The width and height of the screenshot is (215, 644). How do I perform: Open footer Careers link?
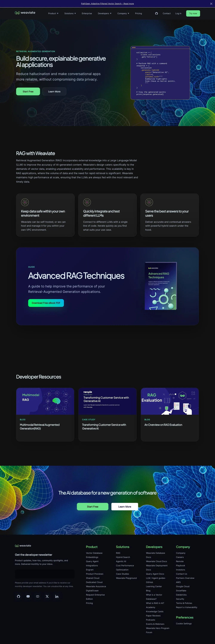[x=180, y=557]
